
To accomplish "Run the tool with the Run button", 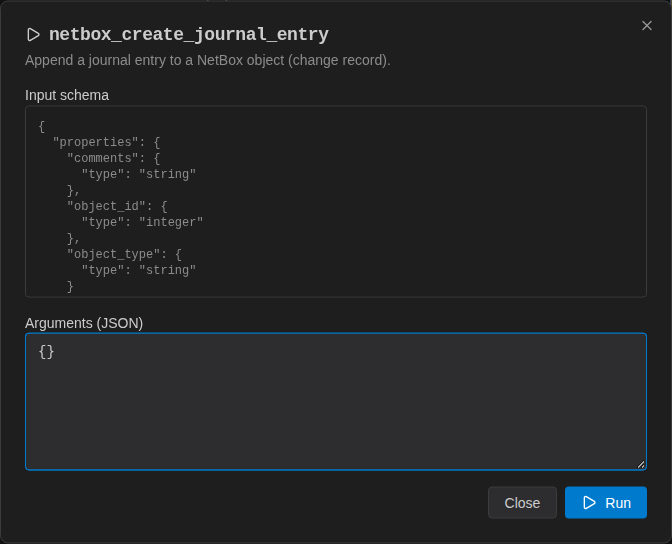I will pyautogui.click(x=605, y=502).
